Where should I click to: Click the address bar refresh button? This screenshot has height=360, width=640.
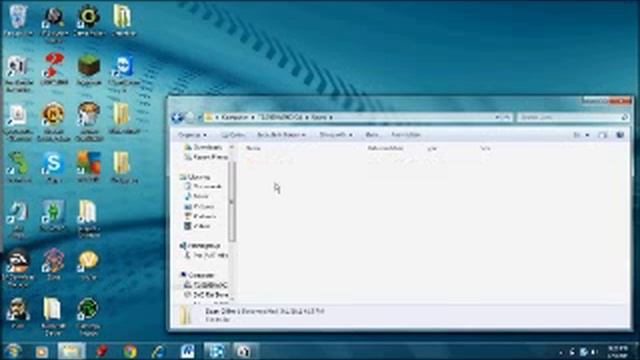tap(506, 117)
